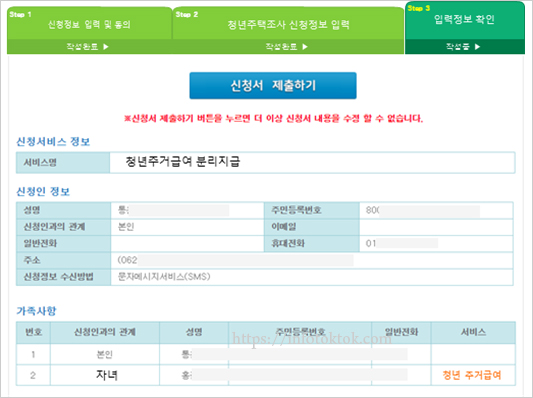Click the 번호 column header

[x=34, y=332]
